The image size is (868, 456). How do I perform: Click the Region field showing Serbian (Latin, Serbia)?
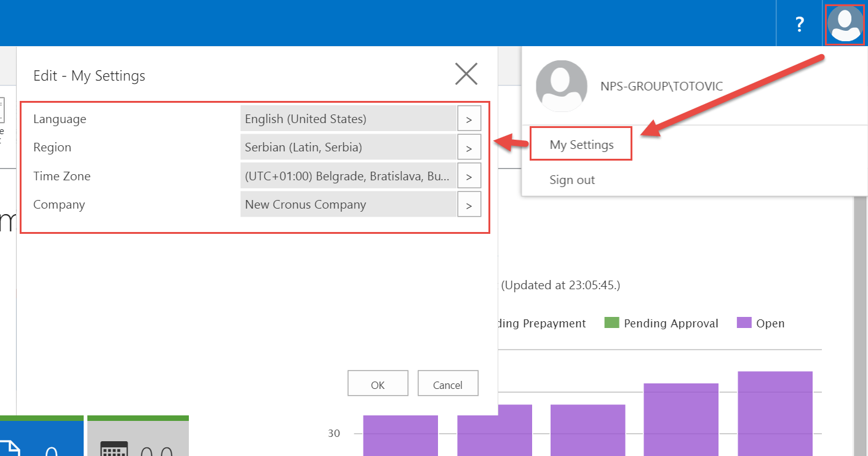click(348, 148)
